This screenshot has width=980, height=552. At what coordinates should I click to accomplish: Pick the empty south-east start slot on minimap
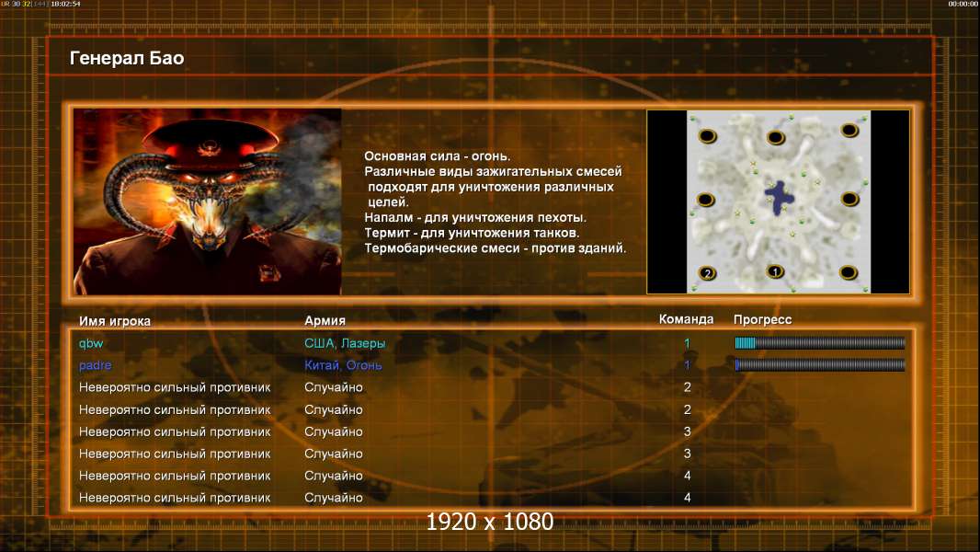(x=849, y=272)
